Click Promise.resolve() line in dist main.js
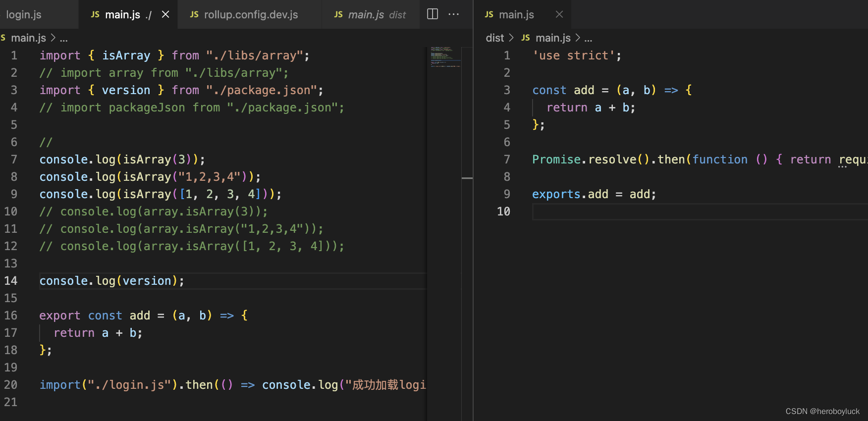The image size is (868, 421). [x=700, y=159]
